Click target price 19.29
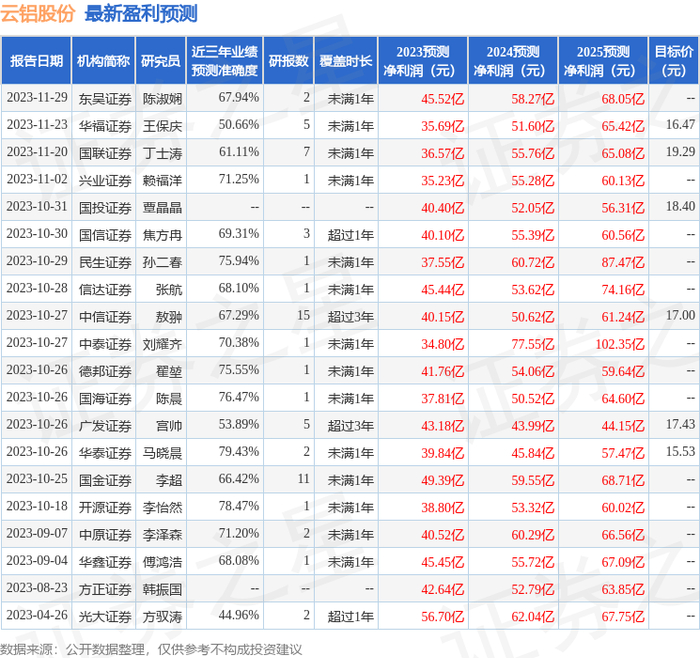Screen dimensions: 700x658 click(680, 152)
